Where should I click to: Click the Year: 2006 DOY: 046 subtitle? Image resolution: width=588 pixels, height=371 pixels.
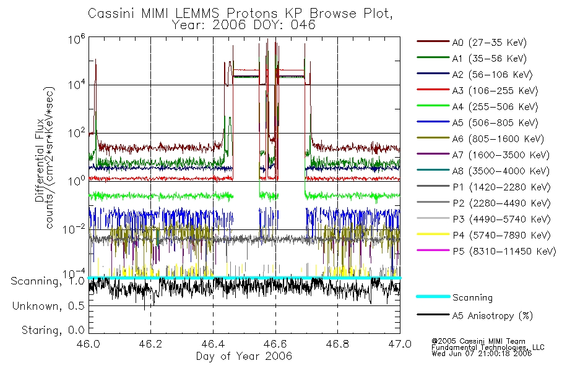(x=243, y=25)
